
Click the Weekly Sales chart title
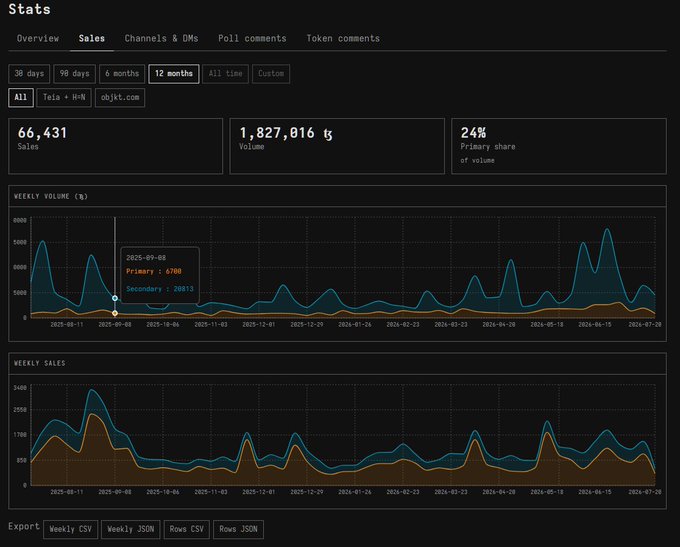coord(39,364)
